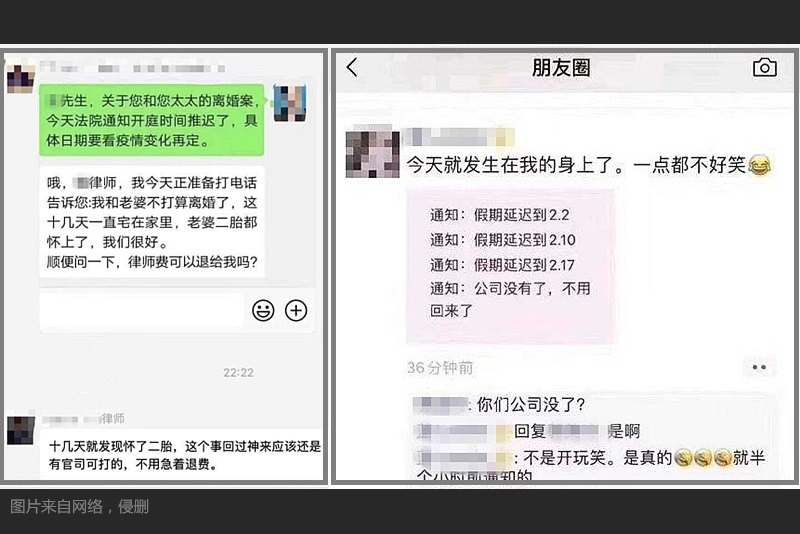Open the camera icon in Moments header
This screenshot has height=534, width=800.
pyautogui.click(x=764, y=67)
